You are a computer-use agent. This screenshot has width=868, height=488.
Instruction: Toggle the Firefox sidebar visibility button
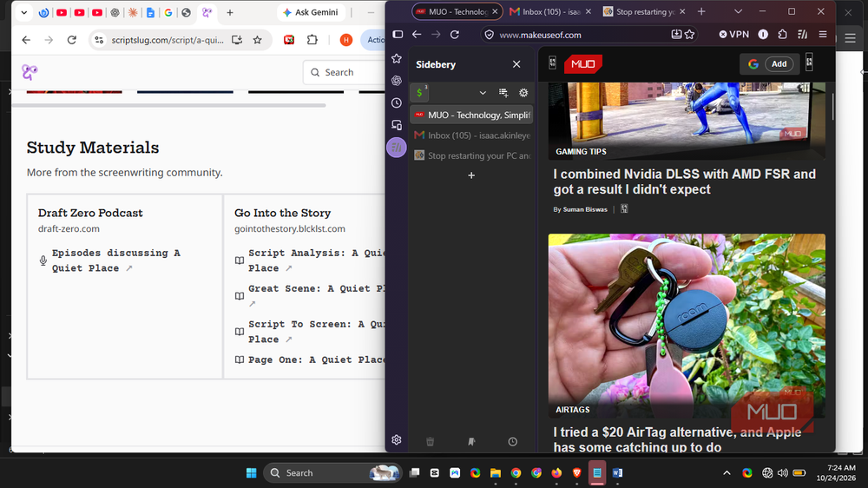[x=398, y=35]
